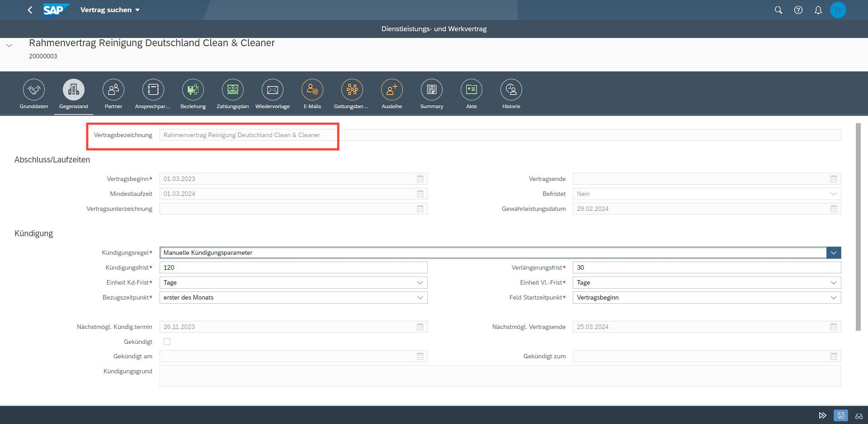Image resolution: width=868 pixels, height=424 pixels.
Task: Open the Grunddaten tab
Action: [x=34, y=94]
